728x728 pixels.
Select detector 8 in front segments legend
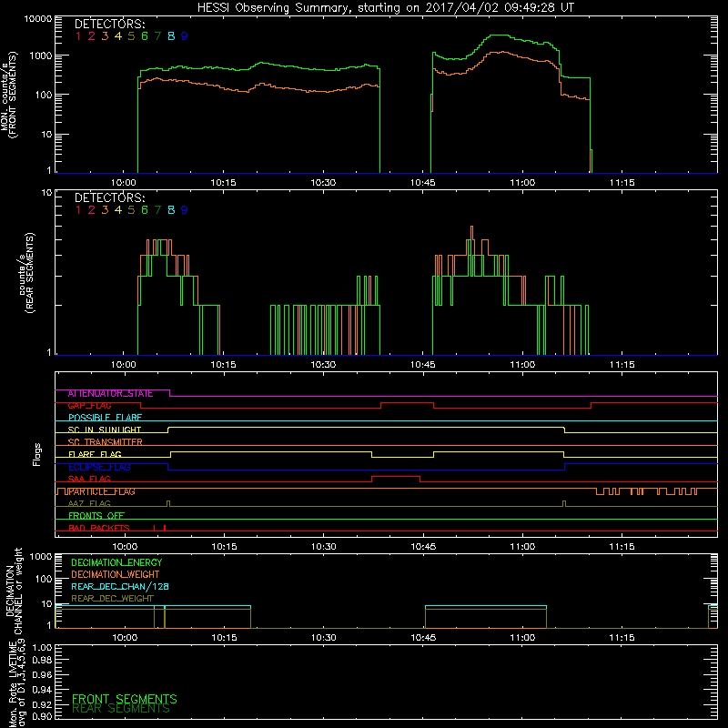[171, 35]
